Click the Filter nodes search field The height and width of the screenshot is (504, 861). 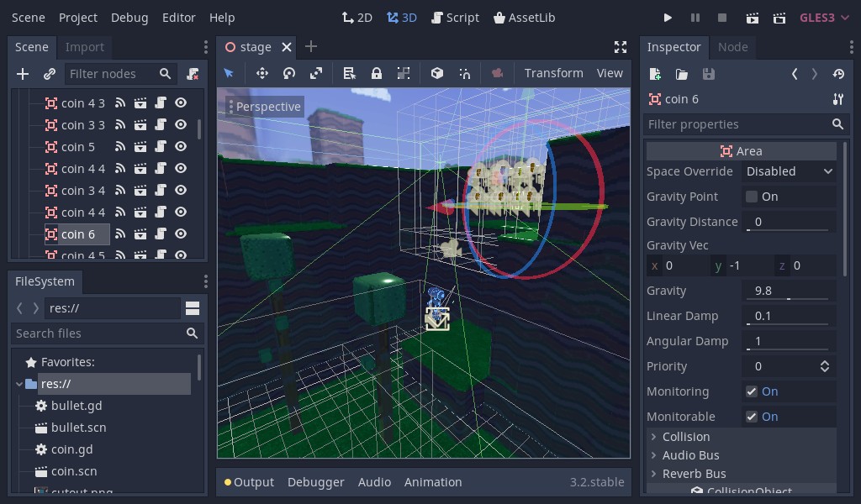(x=121, y=74)
